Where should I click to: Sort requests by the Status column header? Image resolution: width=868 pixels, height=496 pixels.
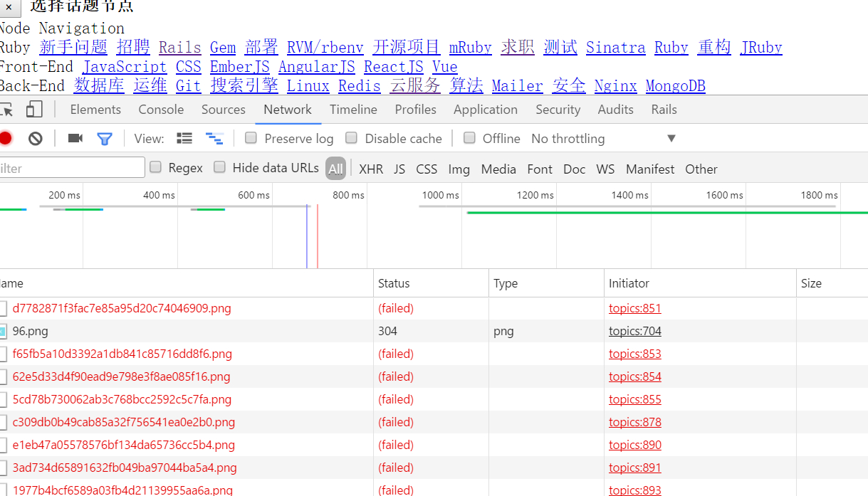[431, 283]
